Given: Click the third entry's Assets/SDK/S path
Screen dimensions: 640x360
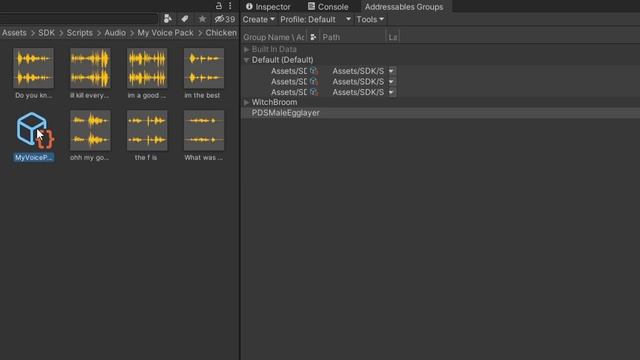Looking at the screenshot, I should 358,92.
